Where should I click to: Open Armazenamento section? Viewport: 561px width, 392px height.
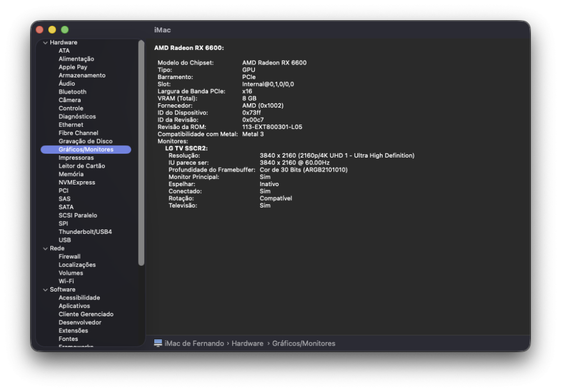click(82, 76)
